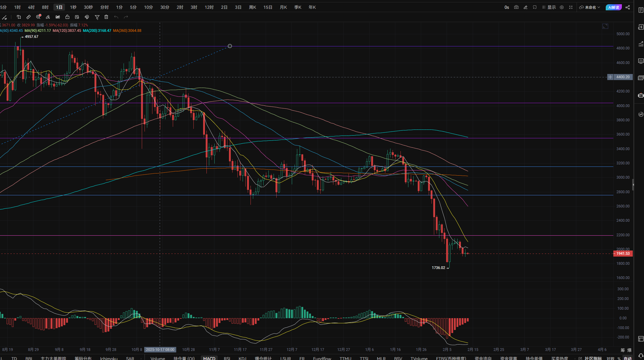Toggle the 对数 log scale option
Image resolution: width=644 pixels, height=360 pixels.
[x=610, y=358]
